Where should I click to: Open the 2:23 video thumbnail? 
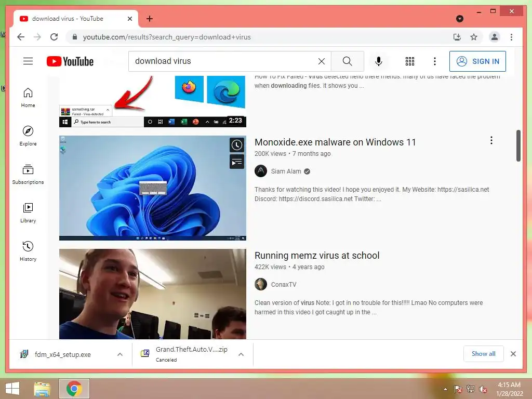[153, 101]
